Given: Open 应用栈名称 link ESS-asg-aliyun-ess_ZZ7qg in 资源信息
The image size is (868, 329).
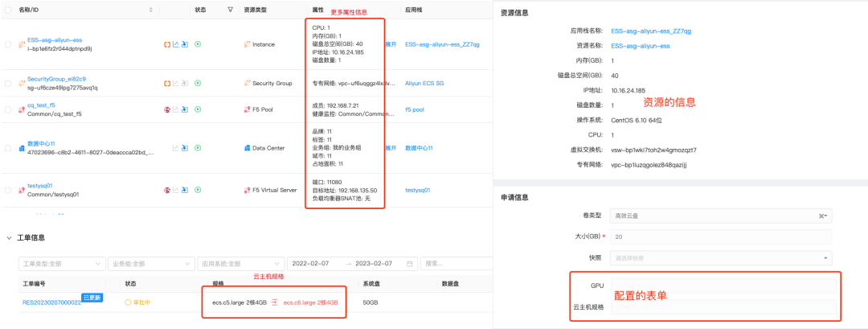Looking at the screenshot, I should pyautogui.click(x=651, y=31).
